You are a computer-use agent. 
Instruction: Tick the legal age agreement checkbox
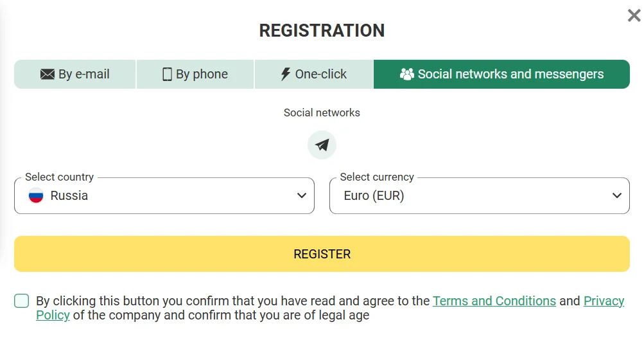(x=22, y=301)
